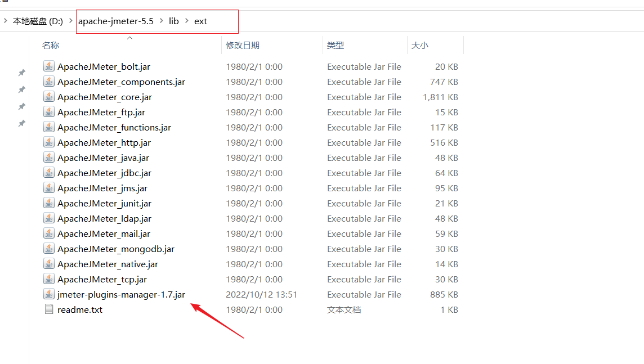This screenshot has height=364, width=644.
Task: Sort files by the 名称 column header
Action: [51, 45]
